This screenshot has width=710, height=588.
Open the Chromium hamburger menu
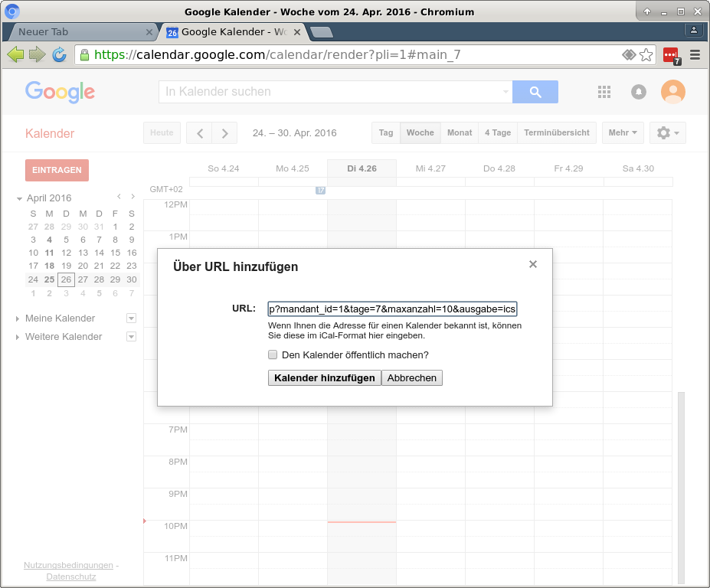(x=695, y=54)
